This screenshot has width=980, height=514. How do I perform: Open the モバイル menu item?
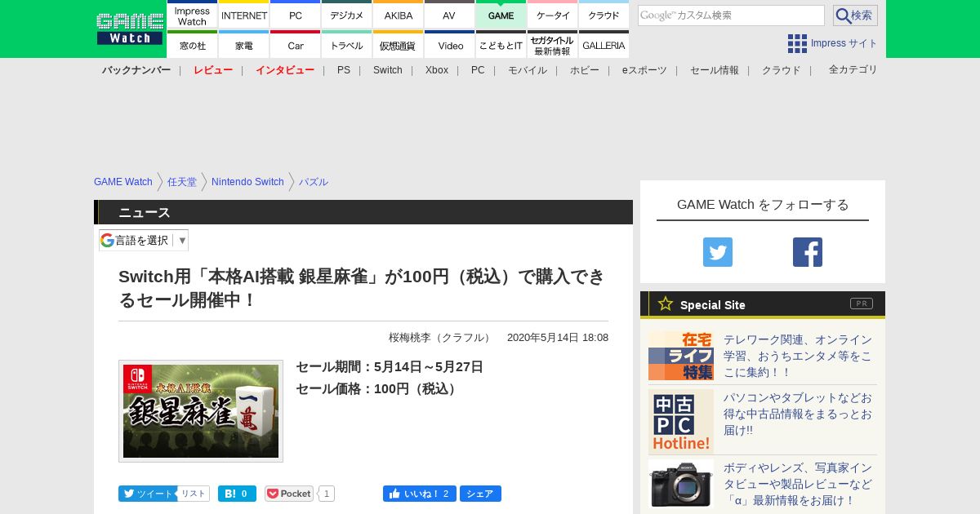528,70
